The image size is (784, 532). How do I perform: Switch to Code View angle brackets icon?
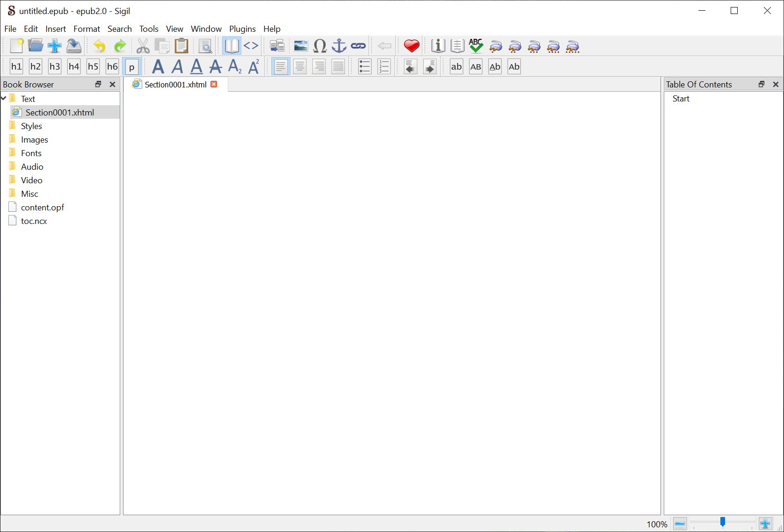click(x=251, y=46)
